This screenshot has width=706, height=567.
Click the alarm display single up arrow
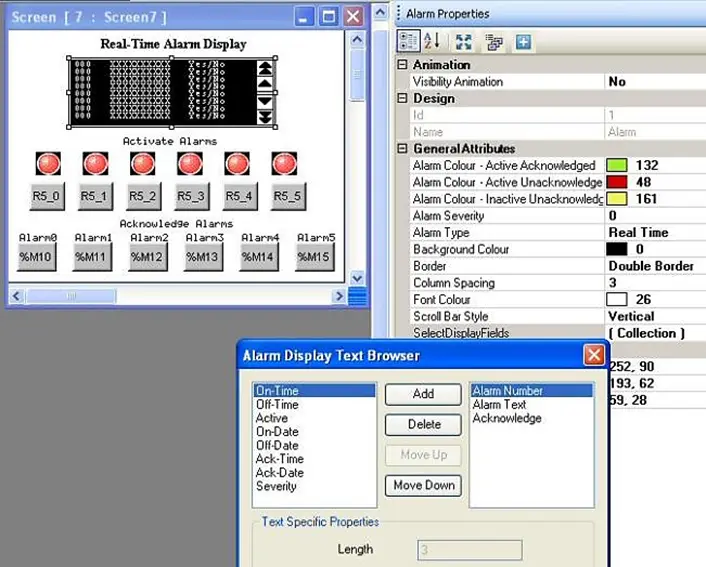(x=265, y=83)
